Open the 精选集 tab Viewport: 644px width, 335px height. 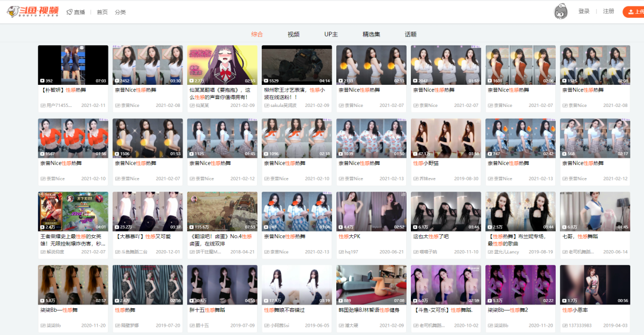(371, 34)
